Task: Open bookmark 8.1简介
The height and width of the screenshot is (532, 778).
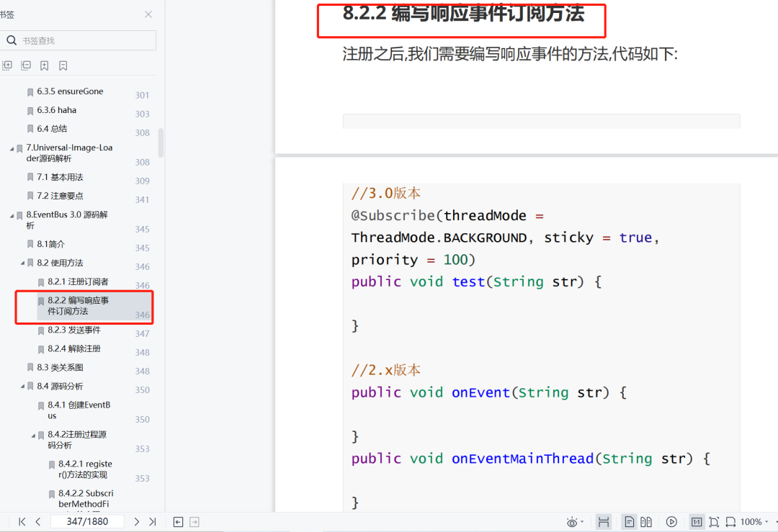Action: tap(50, 244)
